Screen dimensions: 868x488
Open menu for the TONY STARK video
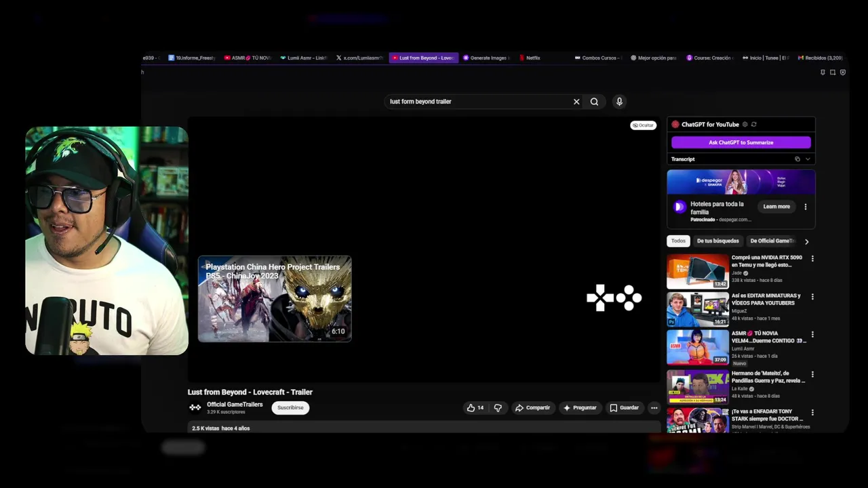tap(812, 412)
